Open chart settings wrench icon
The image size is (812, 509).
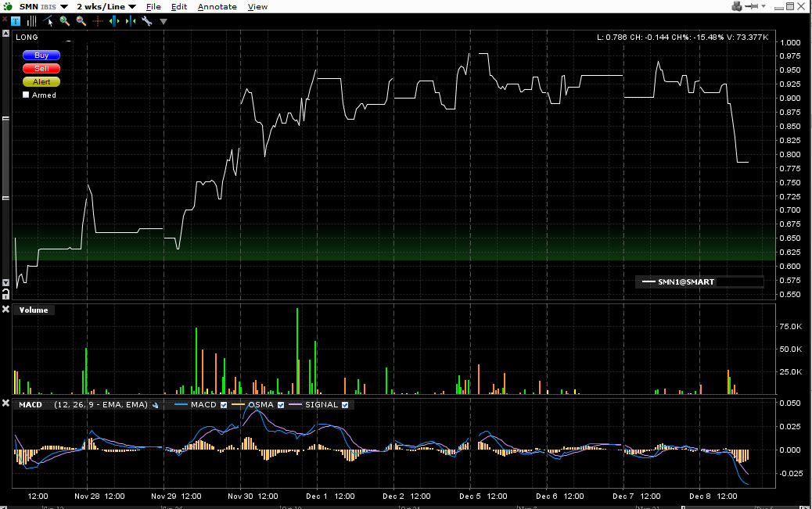(146, 21)
